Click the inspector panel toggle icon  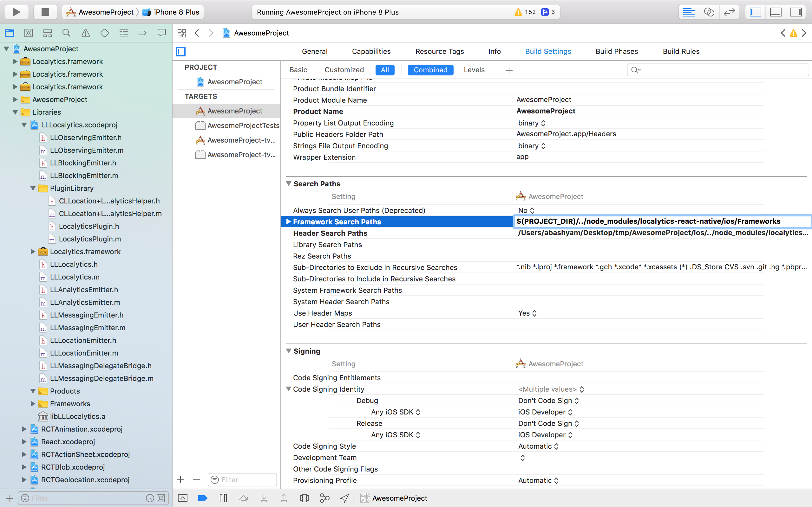[x=796, y=12]
